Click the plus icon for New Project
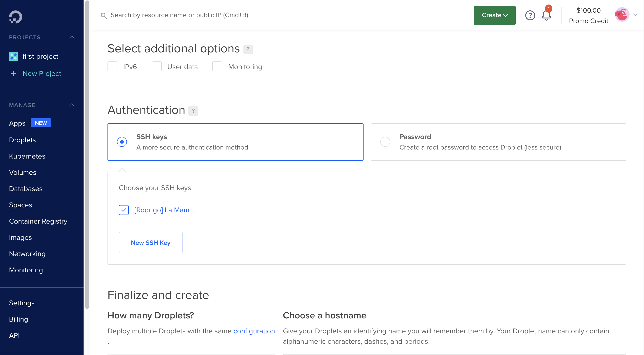Screen dimensions: 644x355 point(14,73)
